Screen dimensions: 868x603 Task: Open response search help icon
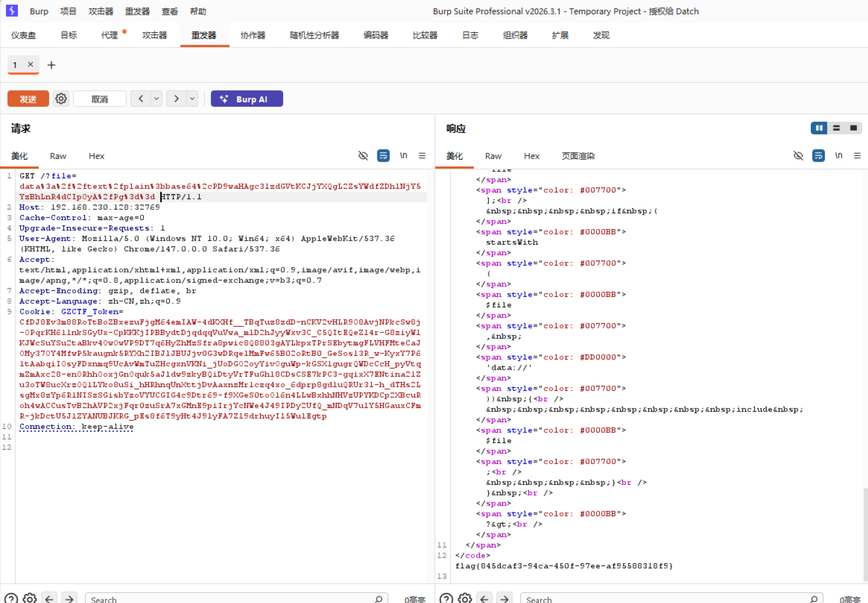click(446, 598)
